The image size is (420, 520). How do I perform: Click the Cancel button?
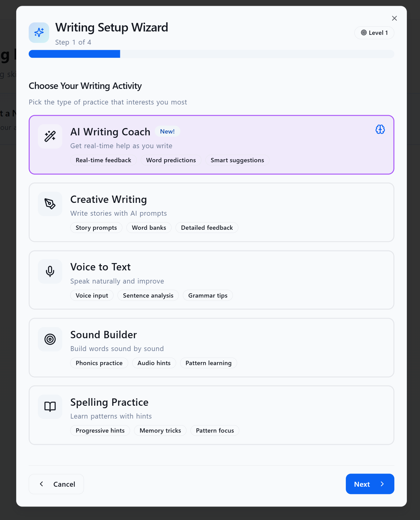pos(56,484)
